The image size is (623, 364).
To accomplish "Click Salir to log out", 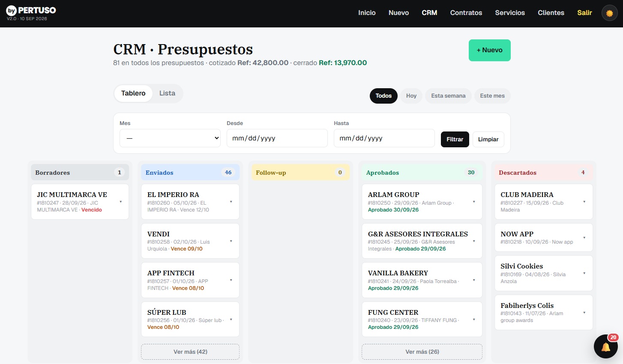I will 584,13.
